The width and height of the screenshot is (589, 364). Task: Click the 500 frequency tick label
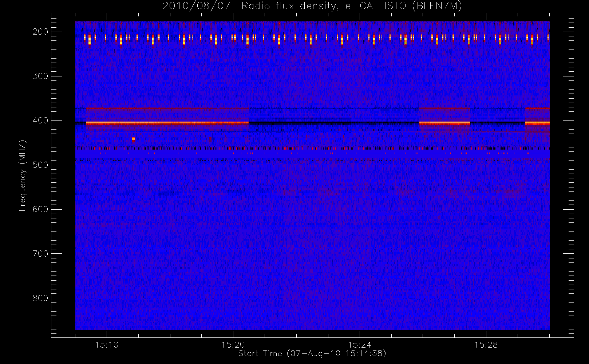tap(40, 165)
